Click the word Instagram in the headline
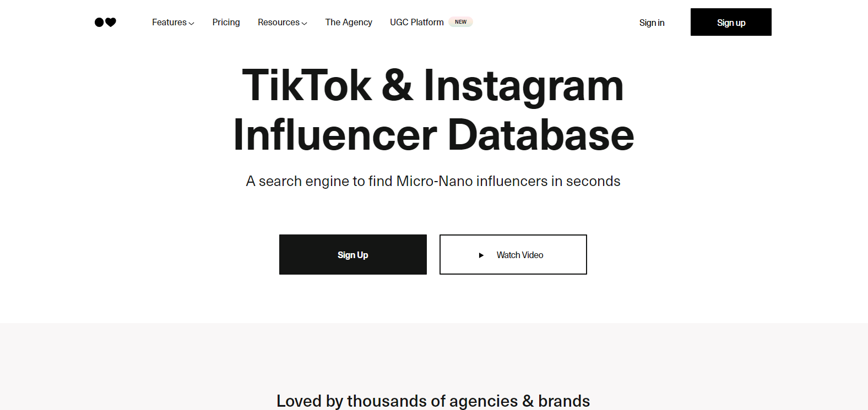 click(523, 86)
